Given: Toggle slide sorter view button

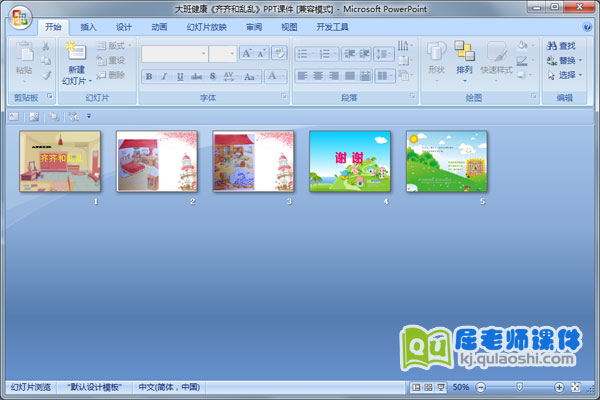Looking at the screenshot, I should [428, 387].
